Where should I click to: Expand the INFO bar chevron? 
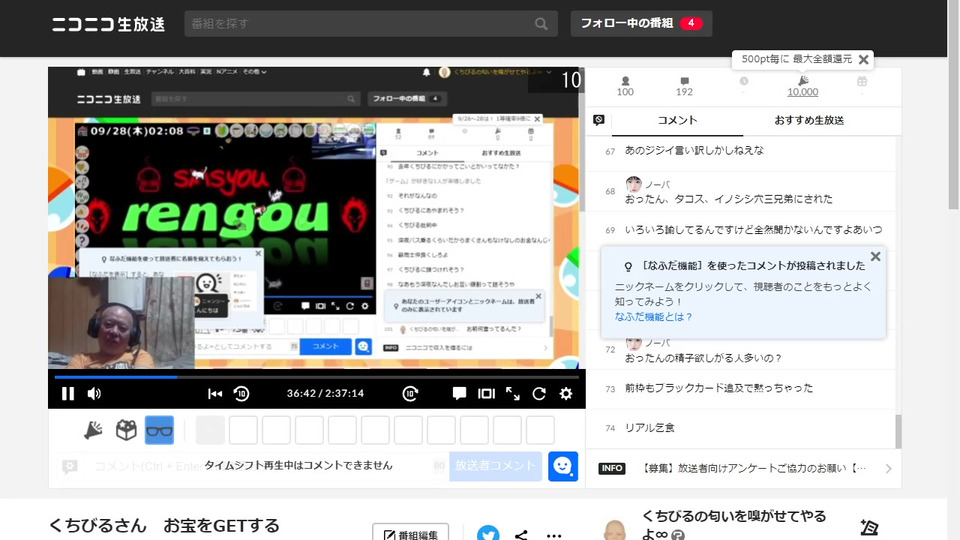pos(888,469)
